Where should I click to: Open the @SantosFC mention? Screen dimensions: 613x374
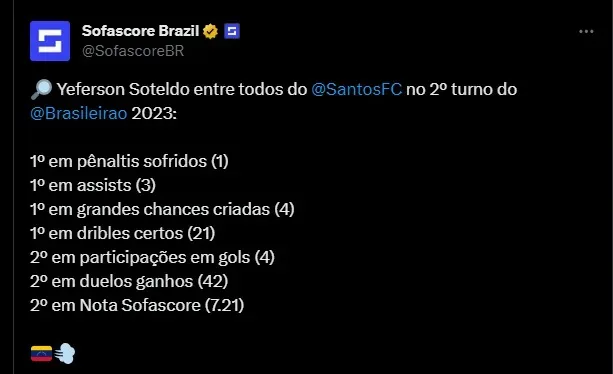coord(357,89)
